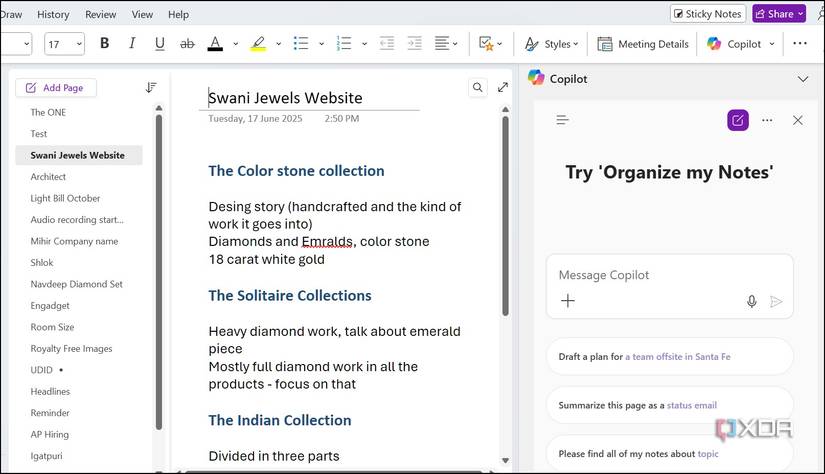Expand bullet style options arrow
The height and width of the screenshot is (474, 825).
pyautogui.click(x=321, y=44)
